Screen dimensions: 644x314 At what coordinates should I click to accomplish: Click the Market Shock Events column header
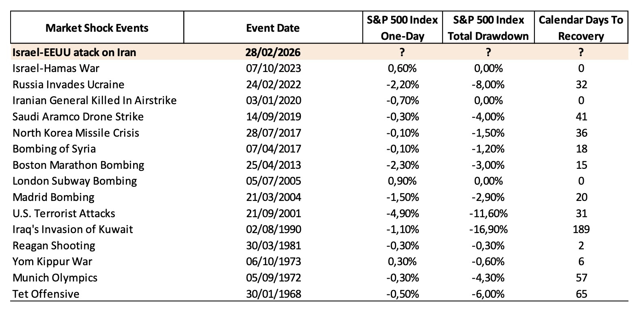point(97,28)
